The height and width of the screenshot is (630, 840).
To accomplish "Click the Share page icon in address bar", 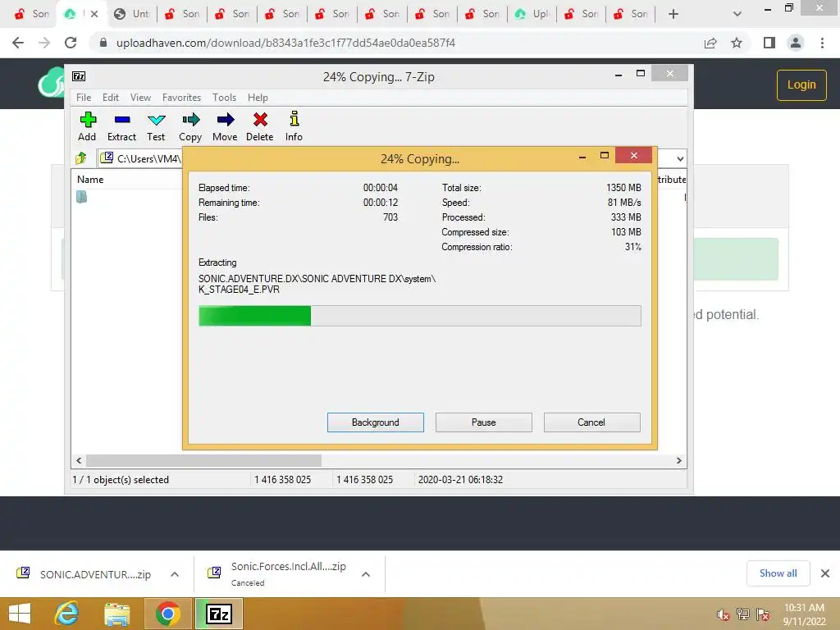I will pos(710,43).
